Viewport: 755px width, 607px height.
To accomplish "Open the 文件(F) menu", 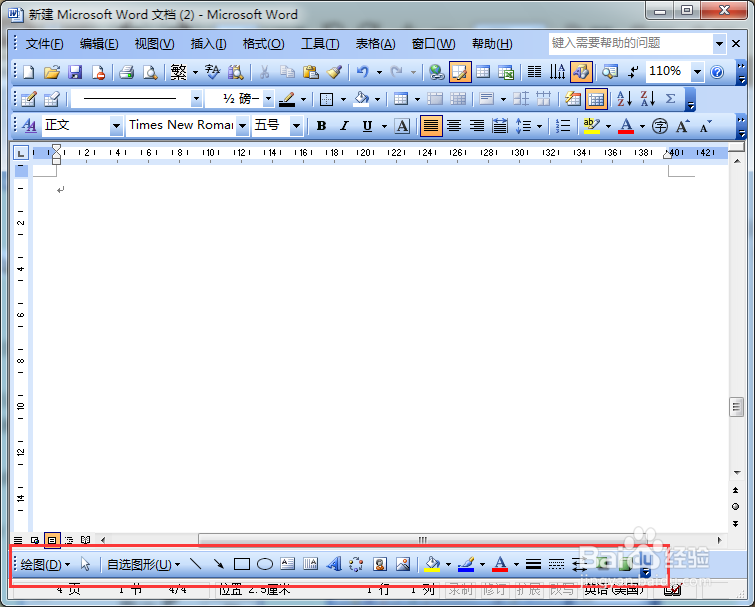I will click(x=44, y=44).
